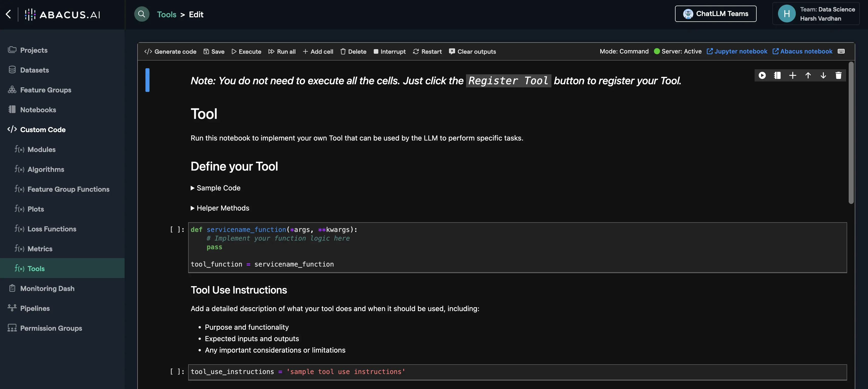Collapse the Custom Code sidebar group
Viewport: 868px width, 389px height.
42,130
